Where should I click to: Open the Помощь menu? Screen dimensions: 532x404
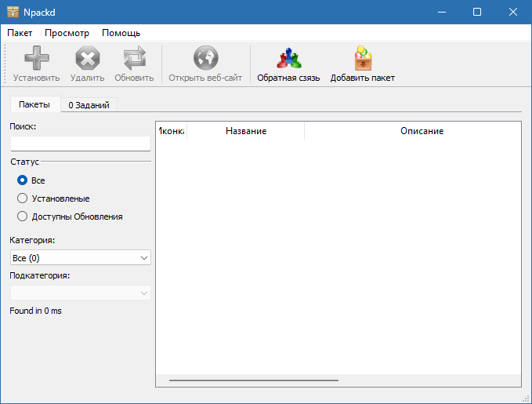(x=121, y=33)
